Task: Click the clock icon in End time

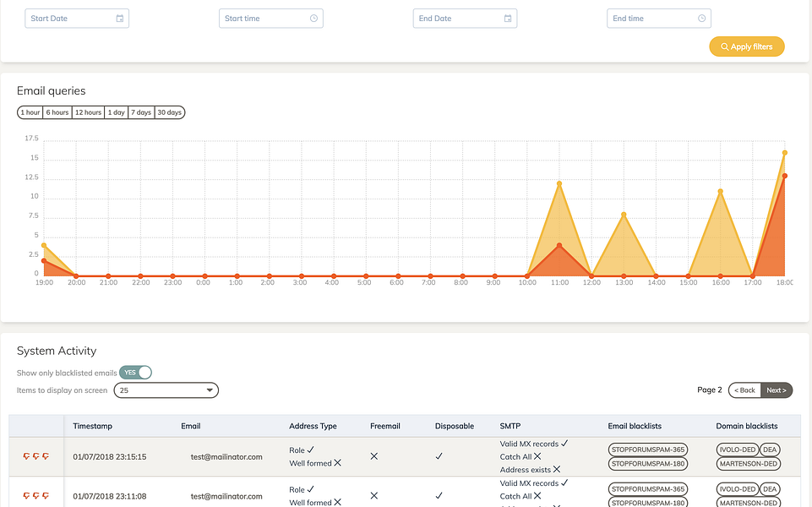Action: tap(701, 19)
